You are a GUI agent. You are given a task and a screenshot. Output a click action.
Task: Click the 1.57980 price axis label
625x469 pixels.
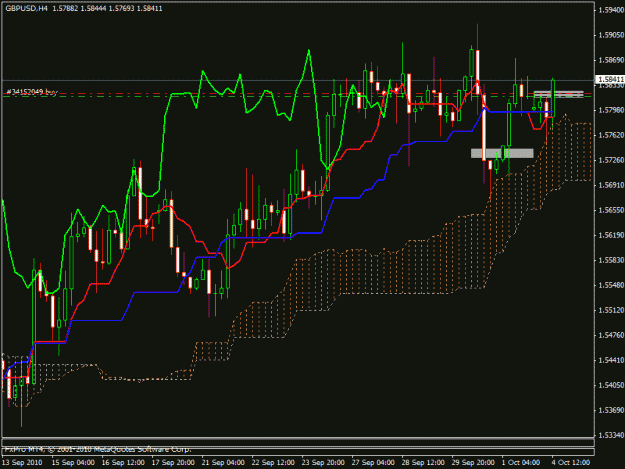tap(611, 110)
